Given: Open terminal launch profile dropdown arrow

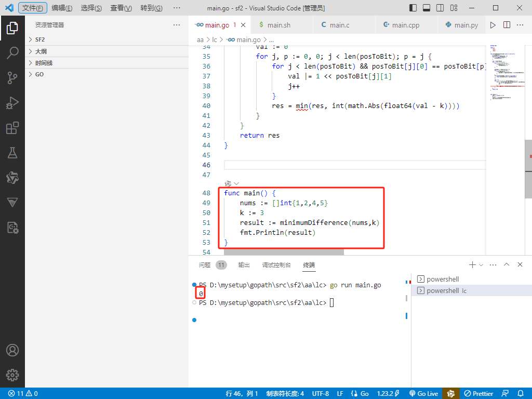Looking at the screenshot, I should tap(481, 265).
